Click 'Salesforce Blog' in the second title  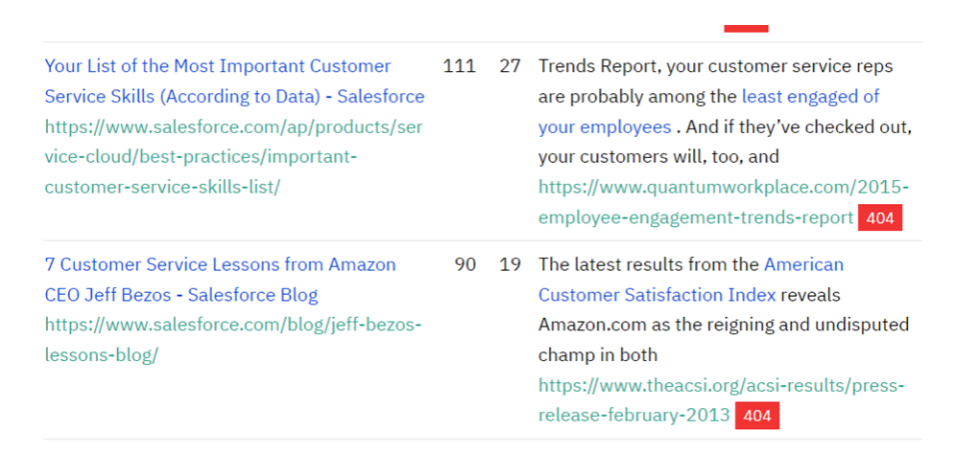(253, 295)
